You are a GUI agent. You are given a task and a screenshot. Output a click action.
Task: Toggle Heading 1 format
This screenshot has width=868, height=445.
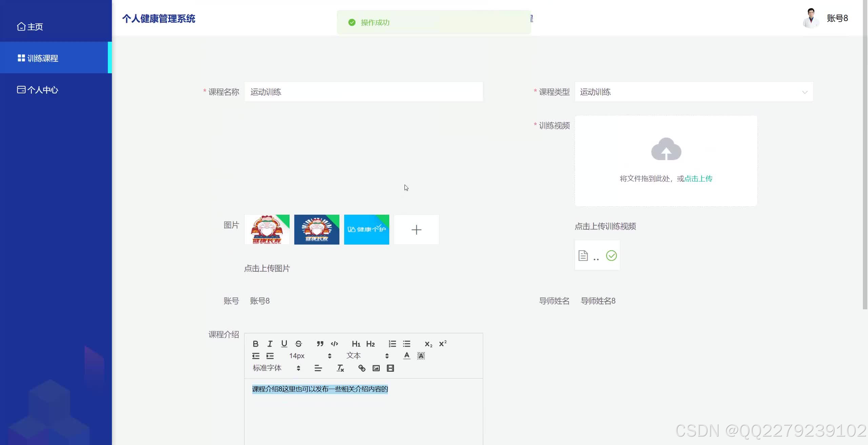(356, 344)
